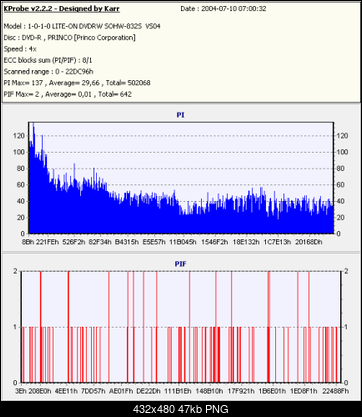Click the 4EE11h label on PIF axis
Screen dimensions: 362x417
[x=66, y=391]
